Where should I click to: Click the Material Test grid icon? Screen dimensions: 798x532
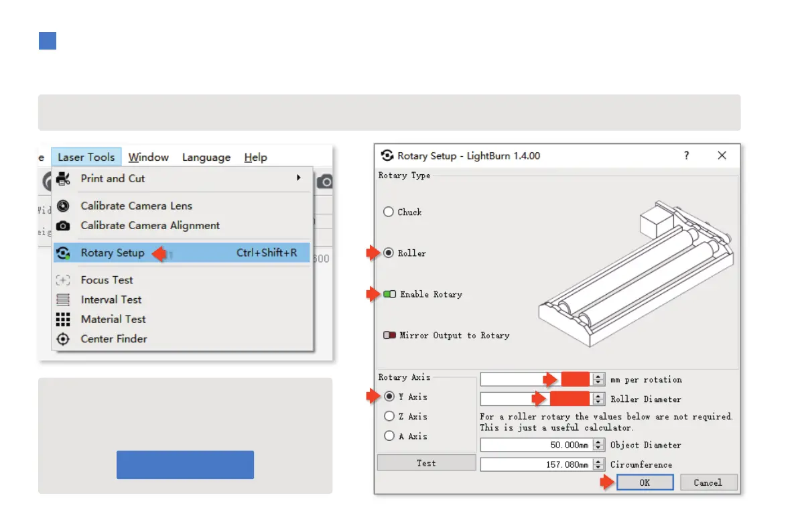(63, 320)
